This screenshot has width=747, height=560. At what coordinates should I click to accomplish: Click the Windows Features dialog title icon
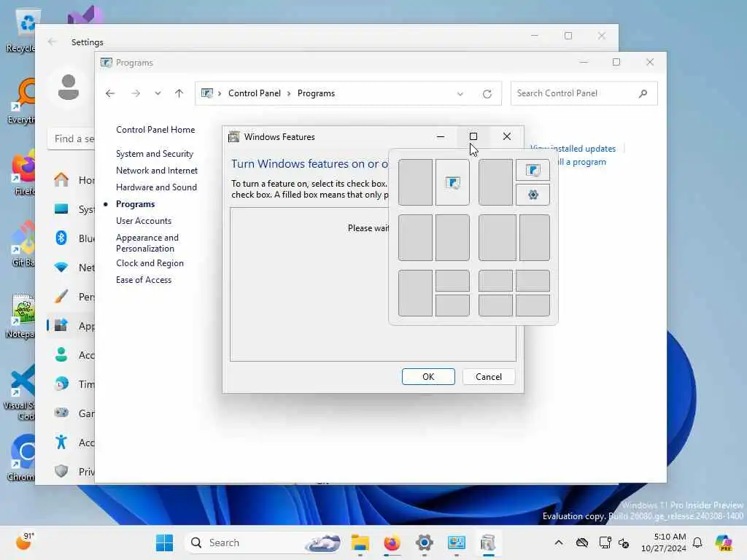(234, 137)
